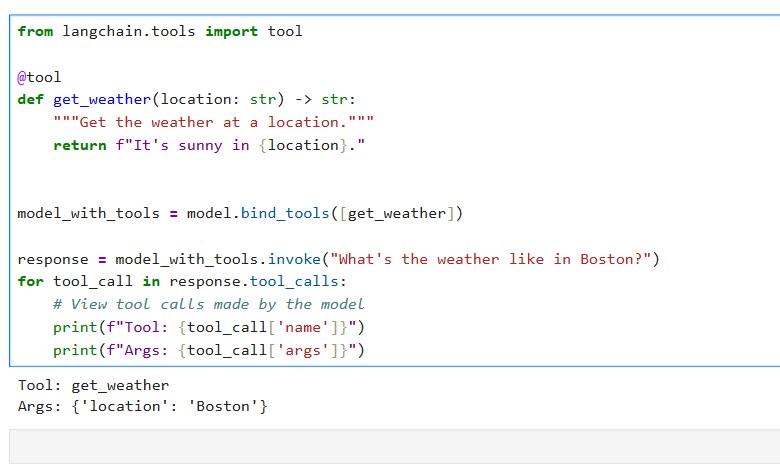
Task: Click the 'def get_weather' function definition line
Action: tap(187, 99)
